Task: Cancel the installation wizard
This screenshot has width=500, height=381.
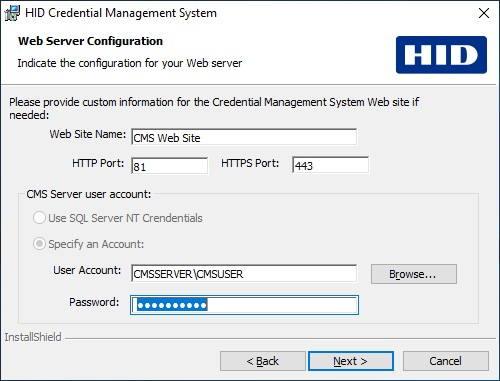Action: (446, 361)
